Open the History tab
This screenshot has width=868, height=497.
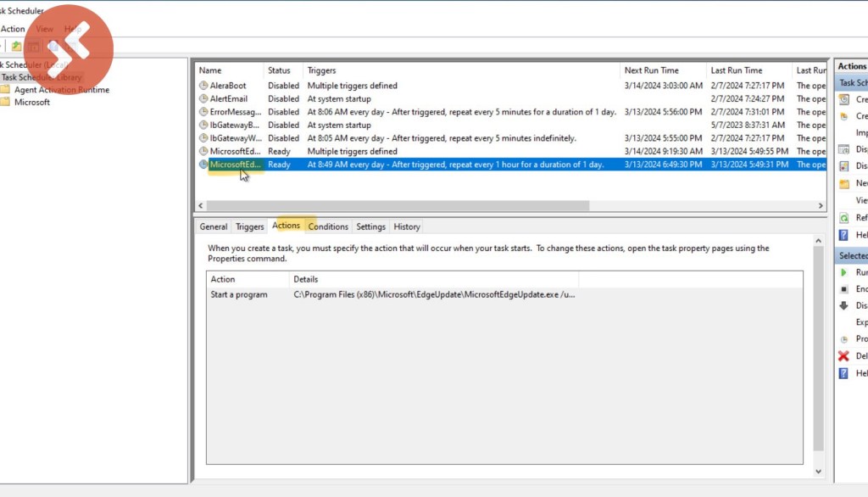click(x=406, y=226)
